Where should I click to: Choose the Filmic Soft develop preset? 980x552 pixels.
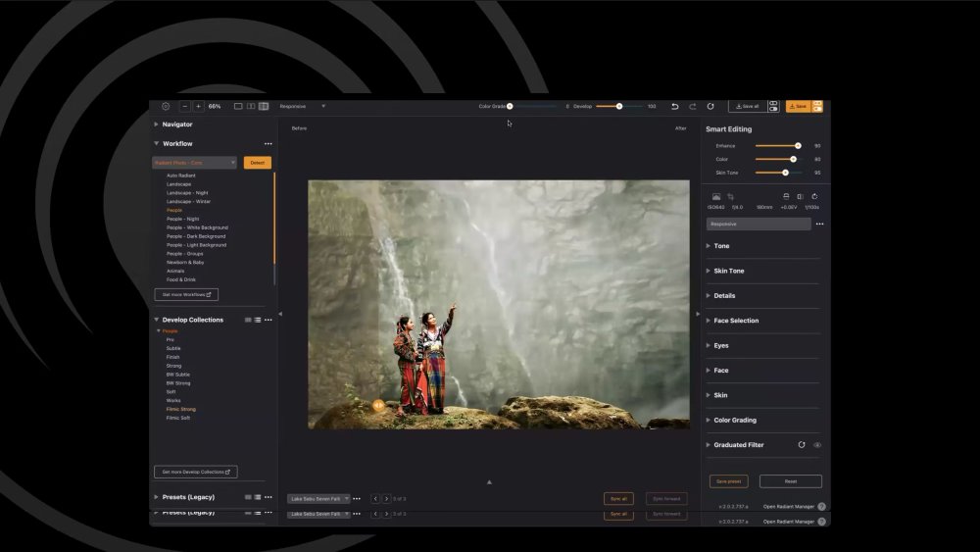(178, 418)
